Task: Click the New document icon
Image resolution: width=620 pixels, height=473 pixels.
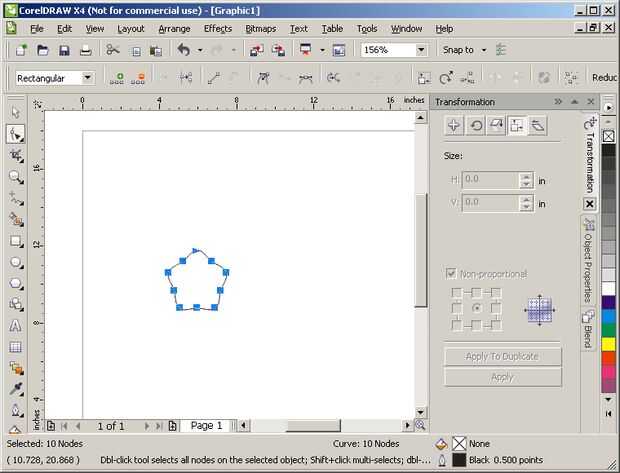Action: (21, 50)
